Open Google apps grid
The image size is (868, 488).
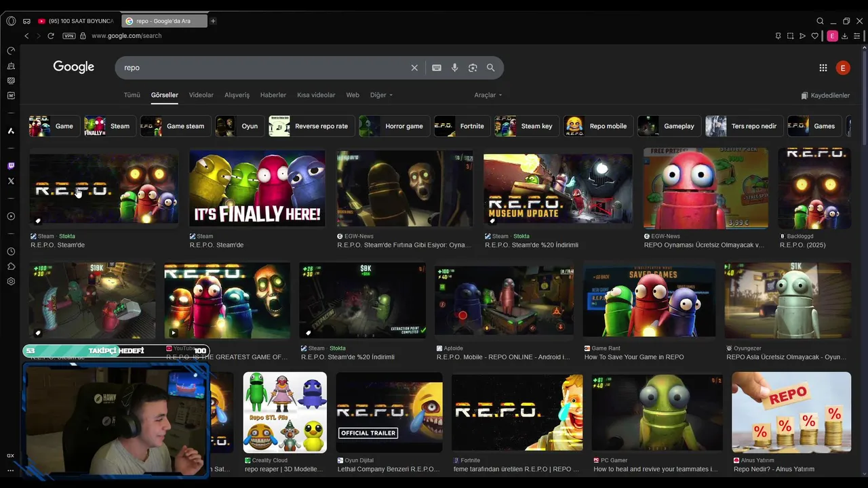pos(823,68)
